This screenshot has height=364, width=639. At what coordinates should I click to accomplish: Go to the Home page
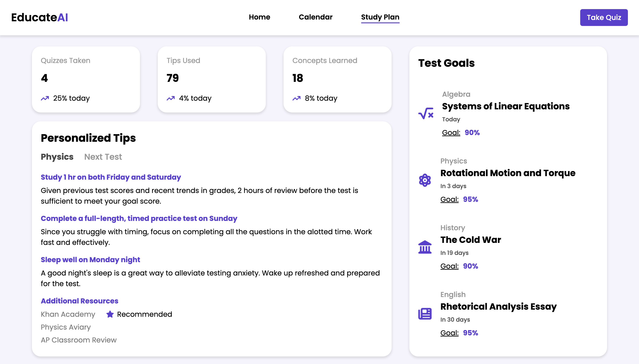259,17
